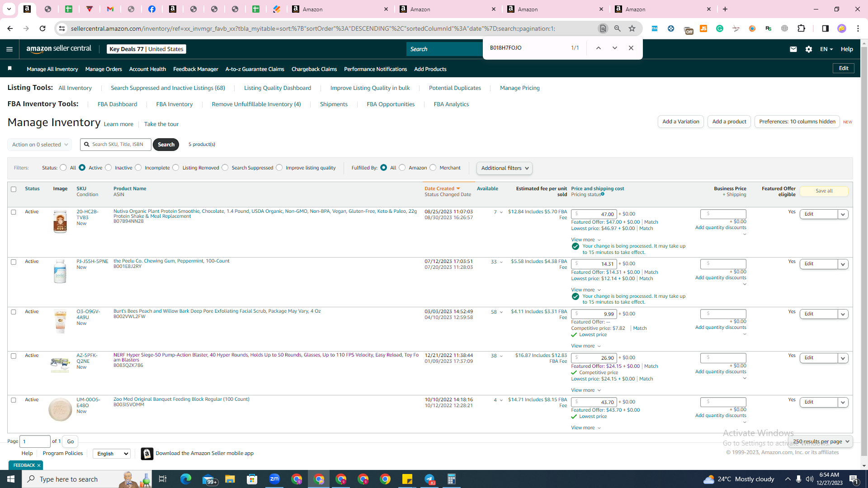Screen dimensions: 868x488
Task: Open the Seller Central hamburger menu
Action: pos(9,49)
